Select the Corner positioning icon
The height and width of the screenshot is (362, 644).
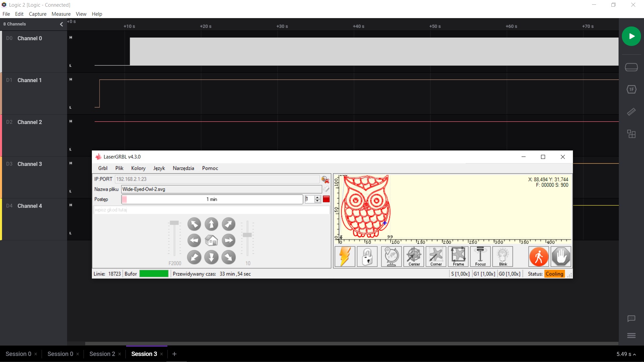tap(436, 256)
